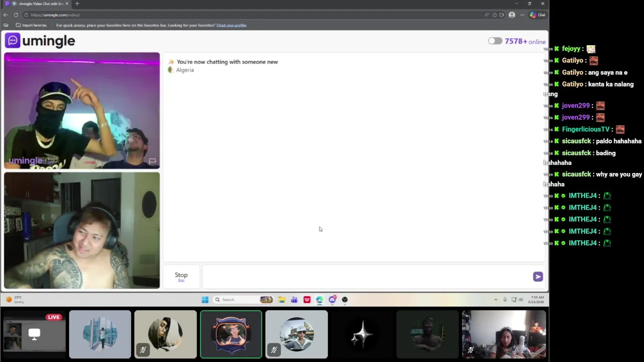Click the Umingle logo icon
644x362 pixels.
pyautogui.click(x=13, y=41)
